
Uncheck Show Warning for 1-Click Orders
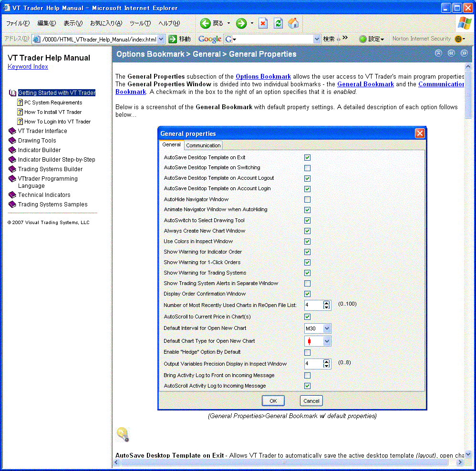point(307,263)
